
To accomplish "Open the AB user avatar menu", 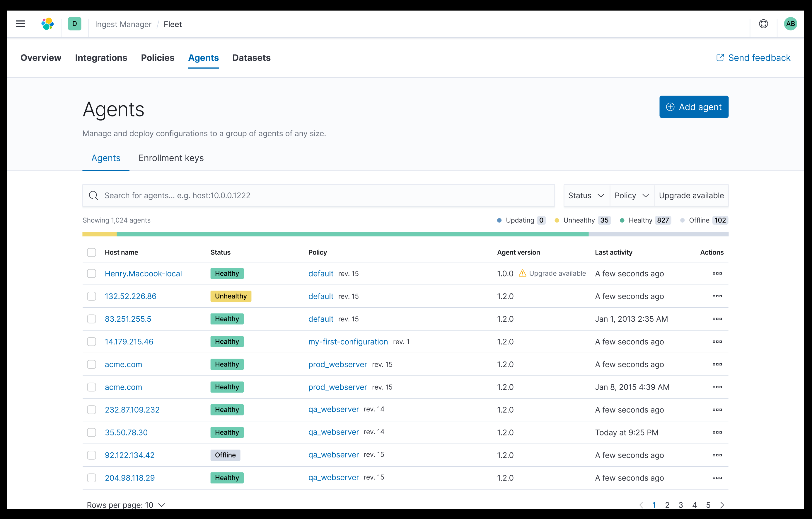I will tap(791, 24).
